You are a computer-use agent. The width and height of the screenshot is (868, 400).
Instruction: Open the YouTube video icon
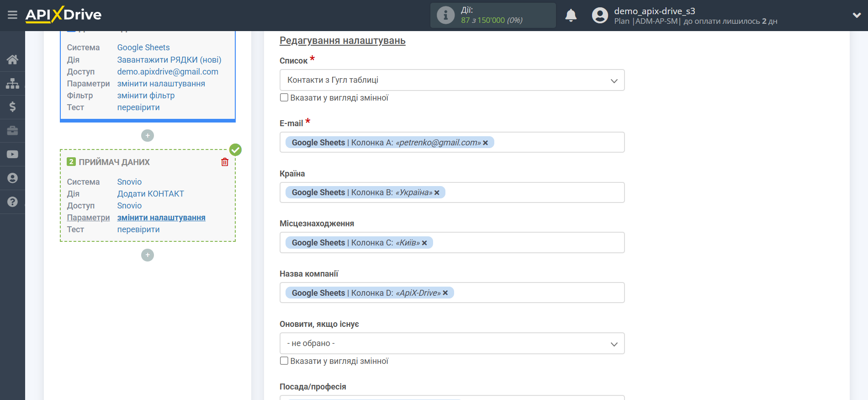point(12,155)
